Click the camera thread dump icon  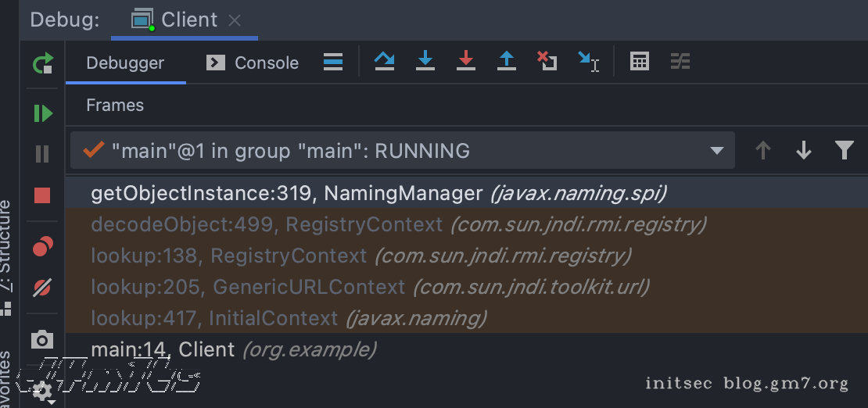coord(43,339)
